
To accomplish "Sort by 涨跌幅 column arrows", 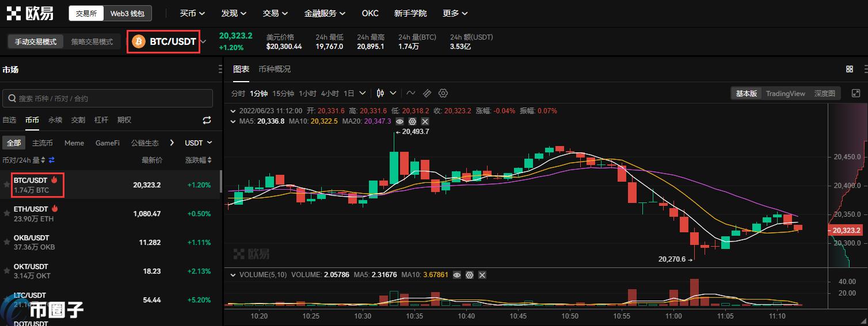I will point(210,160).
